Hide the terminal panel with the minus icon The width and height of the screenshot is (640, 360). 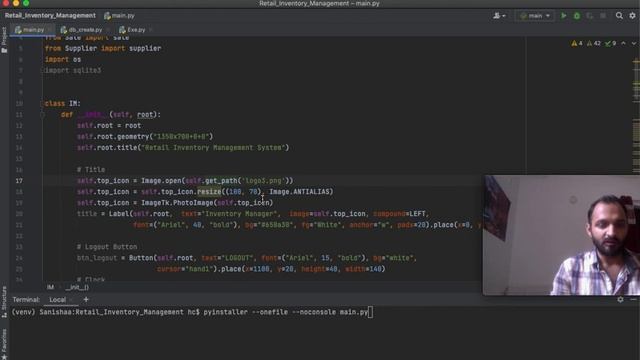pyautogui.click(x=633, y=300)
